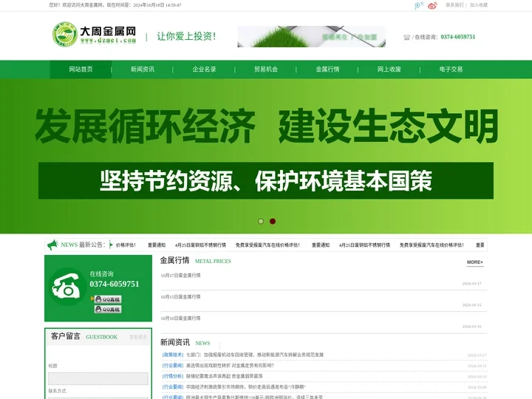Click the grass advertisement image in header
This screenshot has height=399, width=532.
tap(312, 37)
